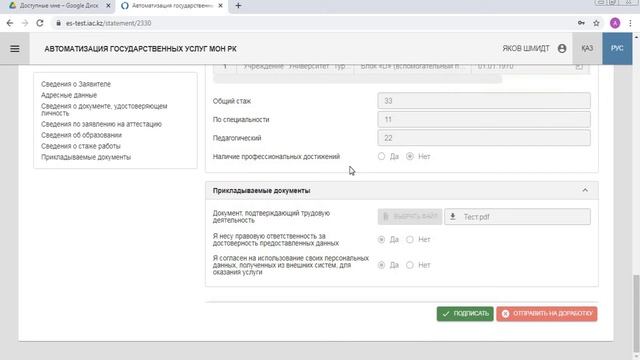Open Chrome three-dot menu
Screen dimensions: 640x360
[631, 23]
